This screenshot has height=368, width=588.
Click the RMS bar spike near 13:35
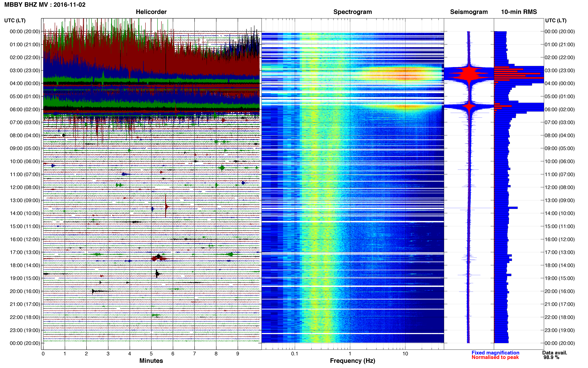pos(506,208)
